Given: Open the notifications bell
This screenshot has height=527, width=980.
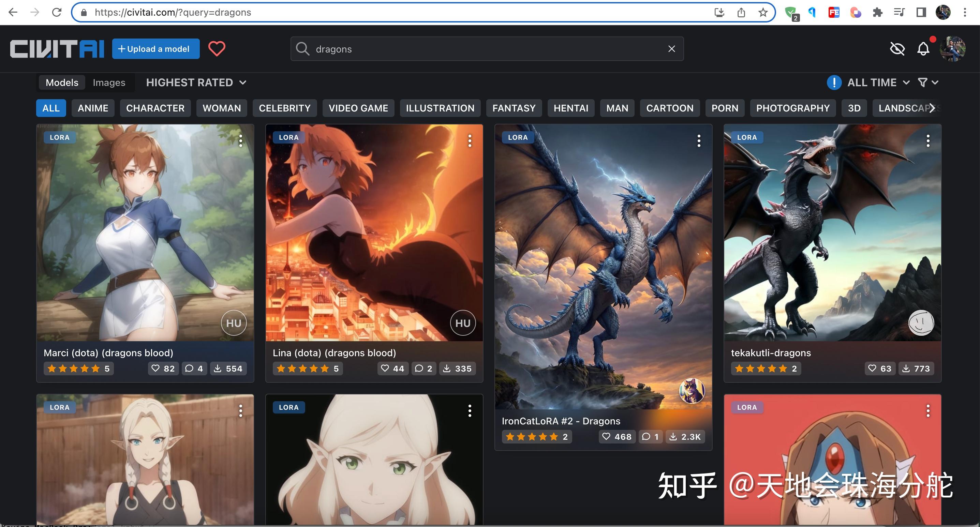Looking at the screenshot, I should click(x=923, y=49).
